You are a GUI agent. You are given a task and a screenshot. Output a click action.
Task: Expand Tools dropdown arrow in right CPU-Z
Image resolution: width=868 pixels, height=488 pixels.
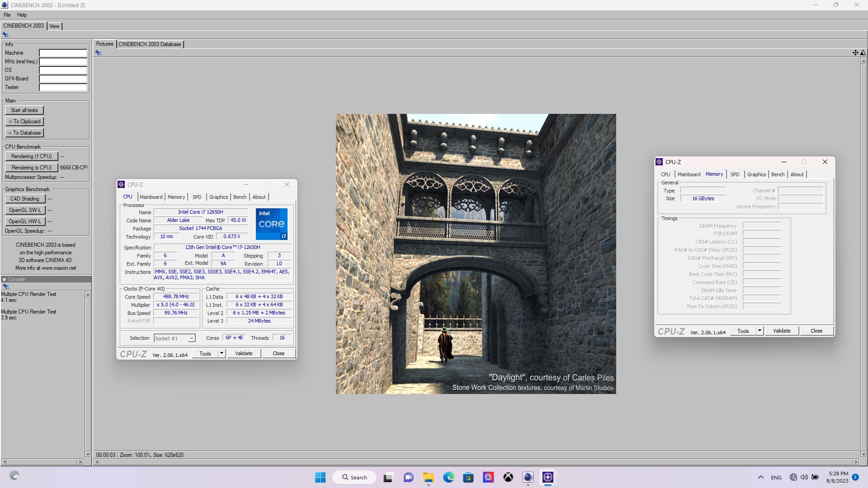click(759, 331)
